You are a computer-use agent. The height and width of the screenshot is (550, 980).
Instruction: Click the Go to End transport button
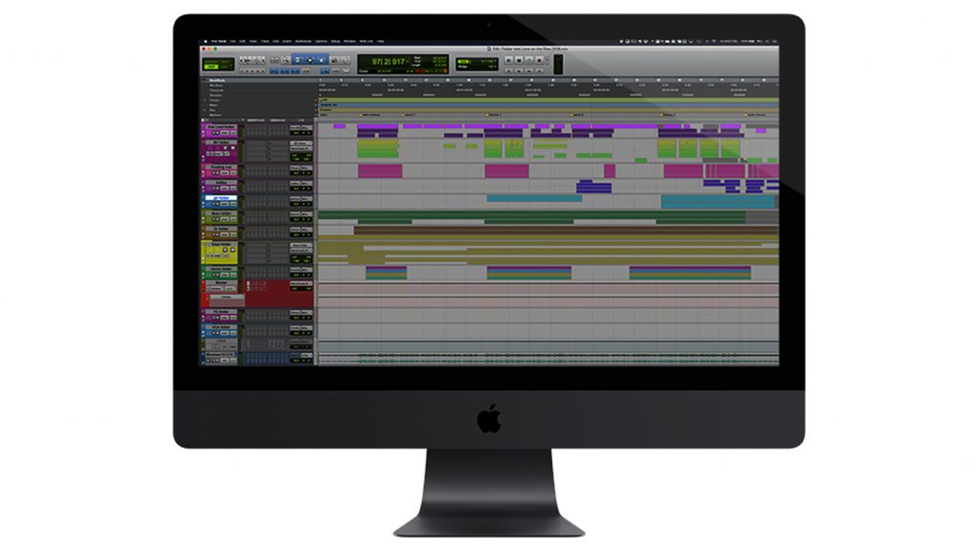click(x=540, y=70)
